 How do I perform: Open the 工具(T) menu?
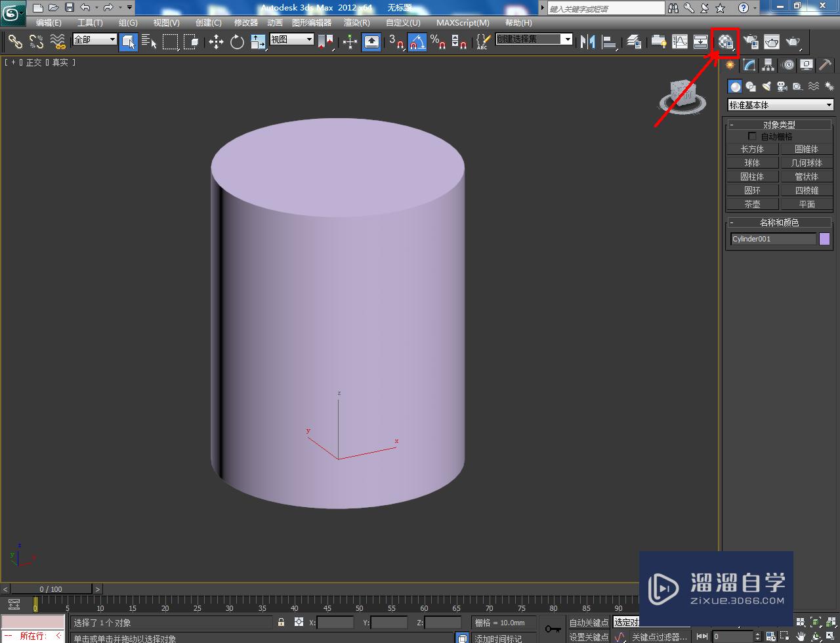coord(90,23)
